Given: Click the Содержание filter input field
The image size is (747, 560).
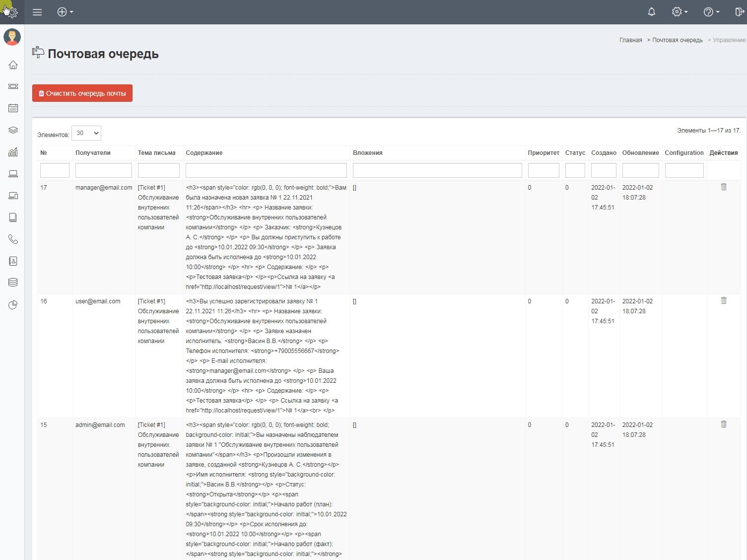Looking at the screenshot, I should (x=266, y=170).
